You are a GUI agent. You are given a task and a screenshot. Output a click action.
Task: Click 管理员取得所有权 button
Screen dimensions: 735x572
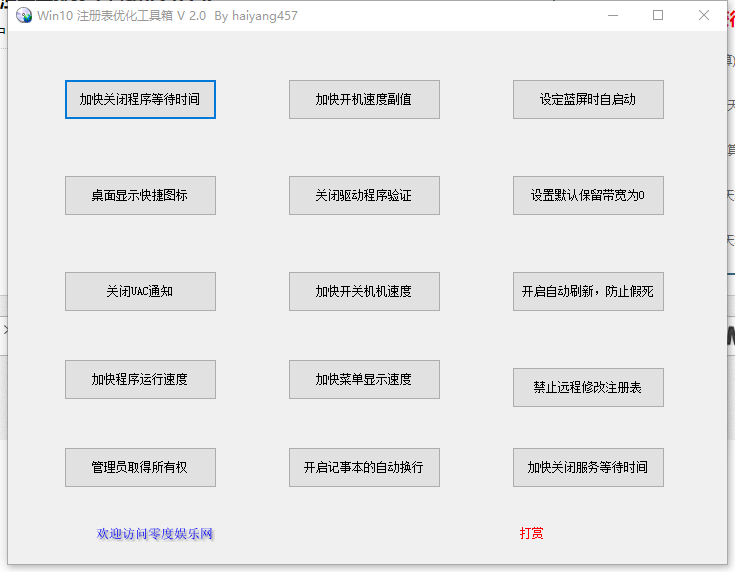point(140,467)
